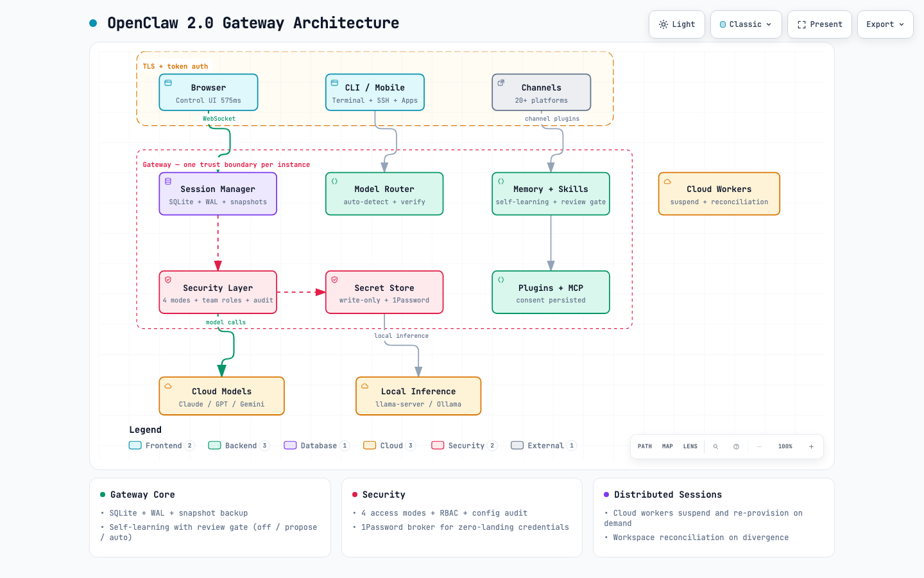Click the channel plugins edge label
Image resolution: width=924 pixels, height=578 pixels.
[552, 119]
